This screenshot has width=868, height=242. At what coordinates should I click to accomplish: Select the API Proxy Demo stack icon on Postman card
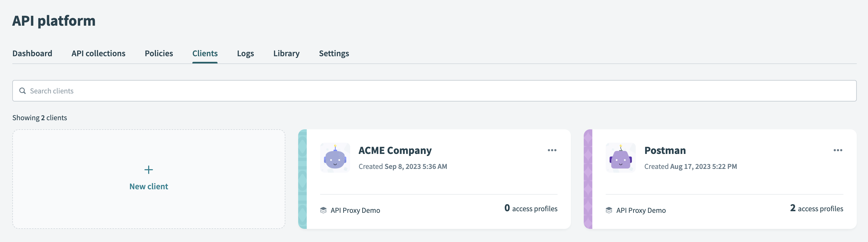click(x=609, y=209)
